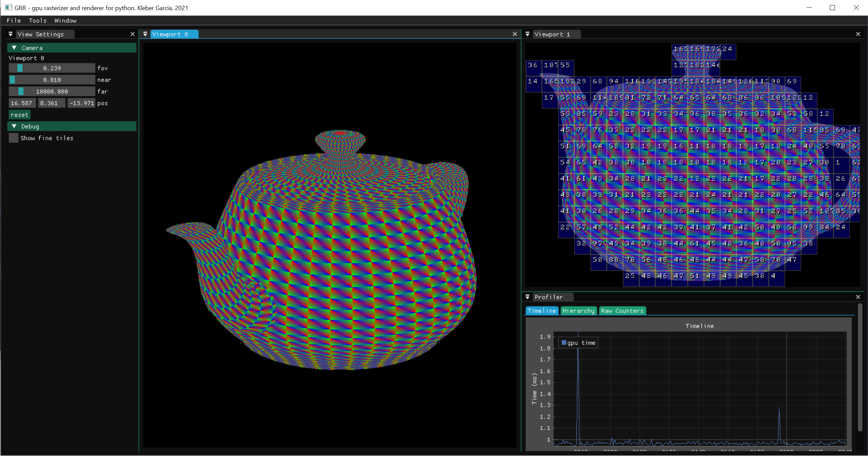Click the GRR application icon in title bar
The height and width of the screenshot is (456, 868).
coord(8,7)
